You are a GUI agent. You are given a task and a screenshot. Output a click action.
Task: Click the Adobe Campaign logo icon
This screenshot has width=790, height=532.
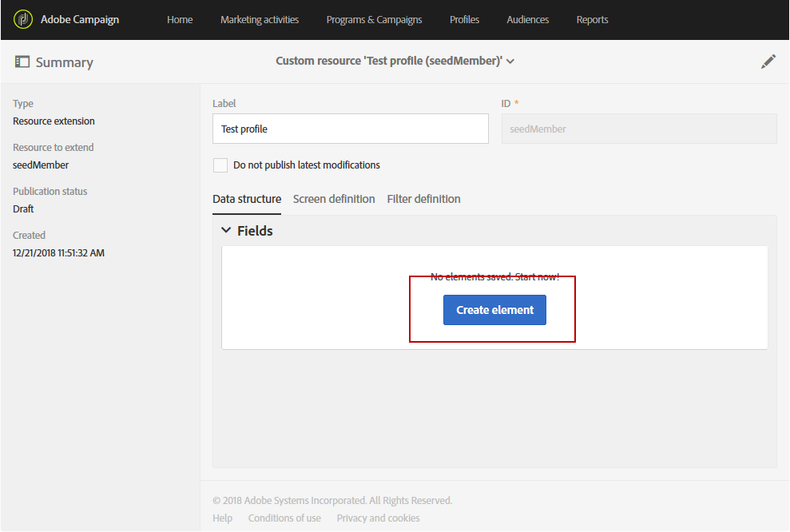pyautogui.click(x=23, y=20)
